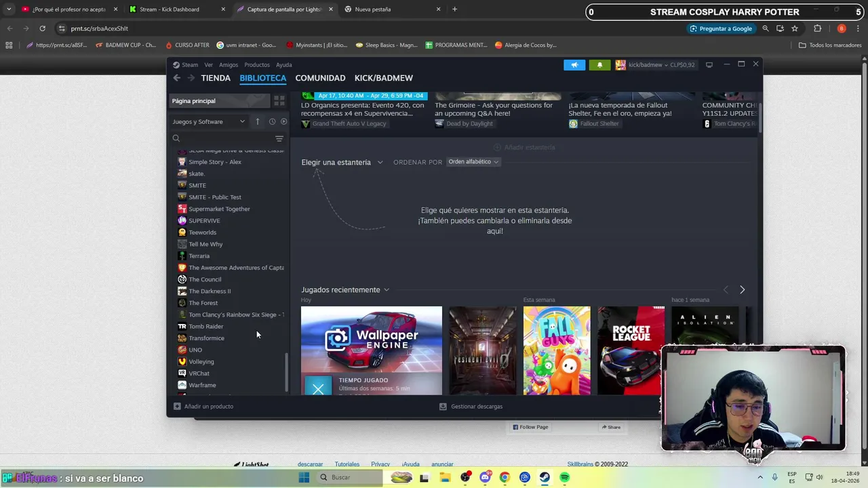This screenshot has height=488, width=868.
Task: Click the Gestionar descargas download icon
Action: click(443, 407)
